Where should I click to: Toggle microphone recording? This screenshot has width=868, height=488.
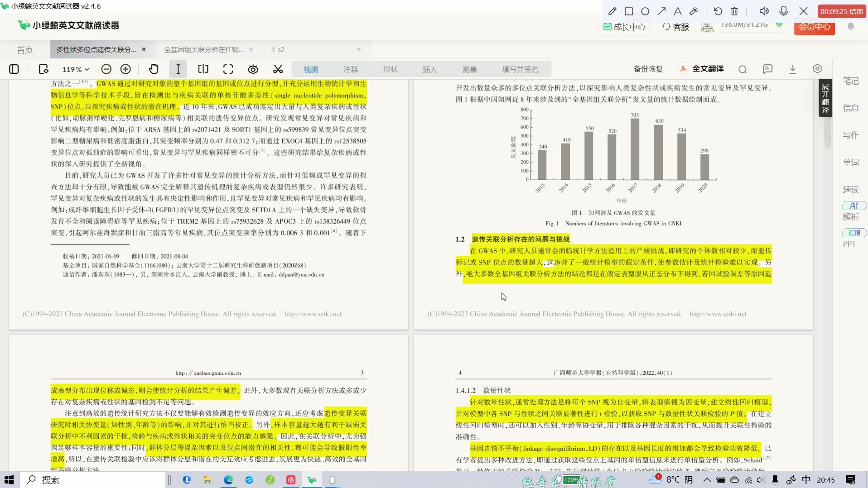point(784,11)
